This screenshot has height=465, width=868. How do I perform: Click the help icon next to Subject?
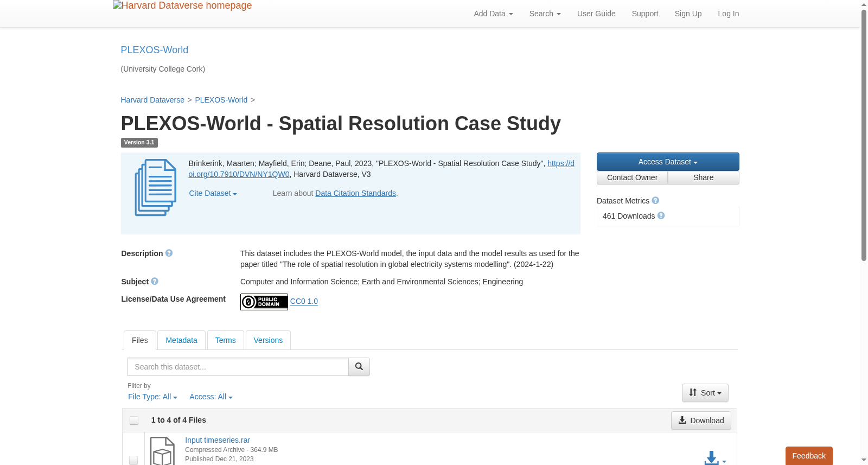pyautogui.click(x=155, y=282)
